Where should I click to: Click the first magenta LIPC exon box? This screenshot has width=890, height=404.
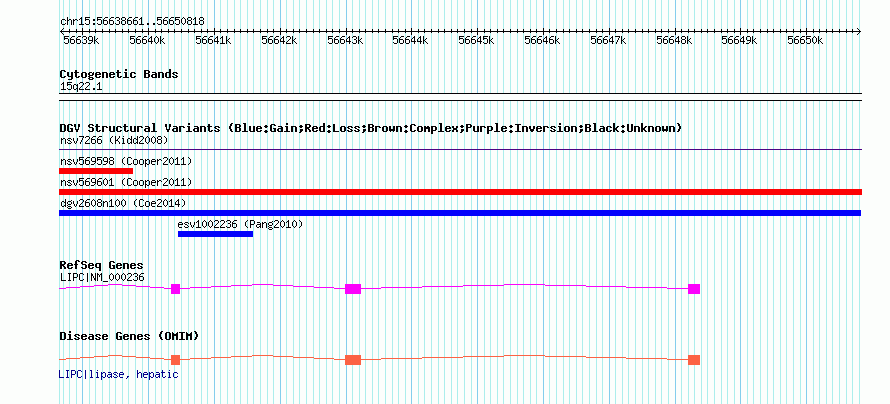point(175,289)
